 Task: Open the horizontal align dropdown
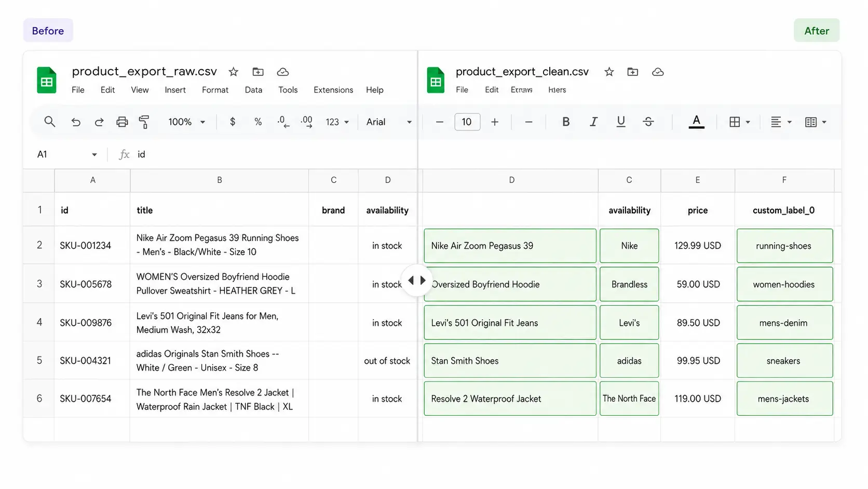point(781,122)
